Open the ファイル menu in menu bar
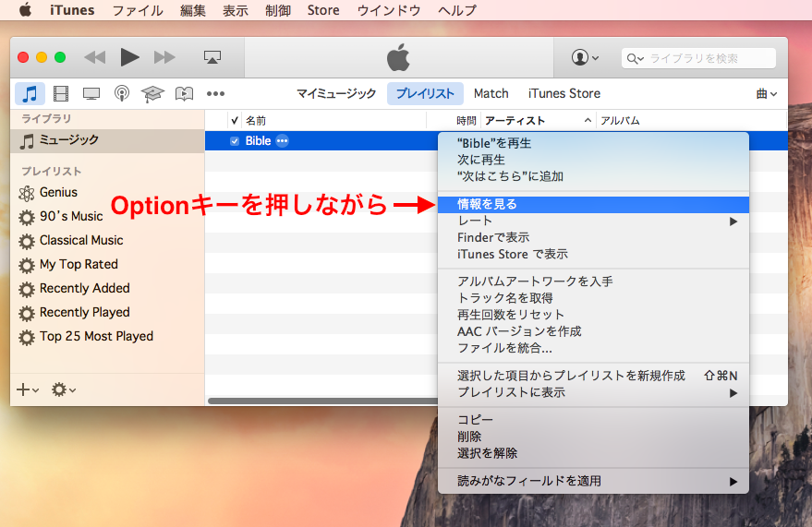 (x=138, y=10)
